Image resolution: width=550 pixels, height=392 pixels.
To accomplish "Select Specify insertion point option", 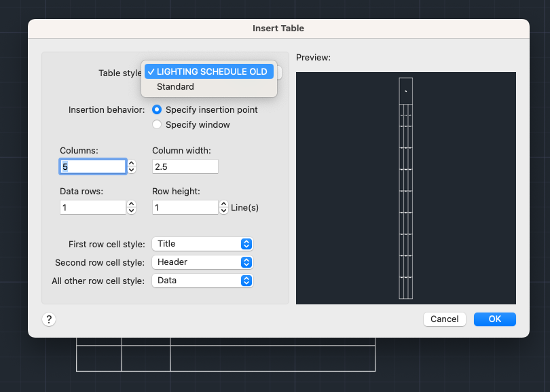I will coord(156,109).
